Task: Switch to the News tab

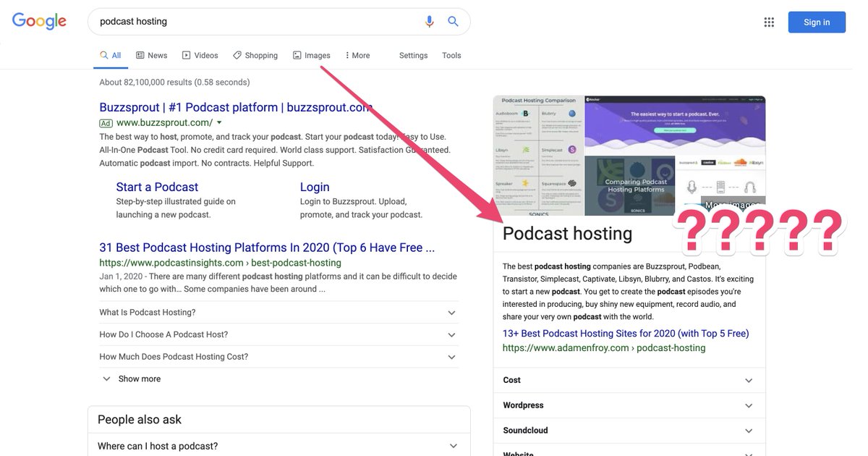Action: coord(152,55)
